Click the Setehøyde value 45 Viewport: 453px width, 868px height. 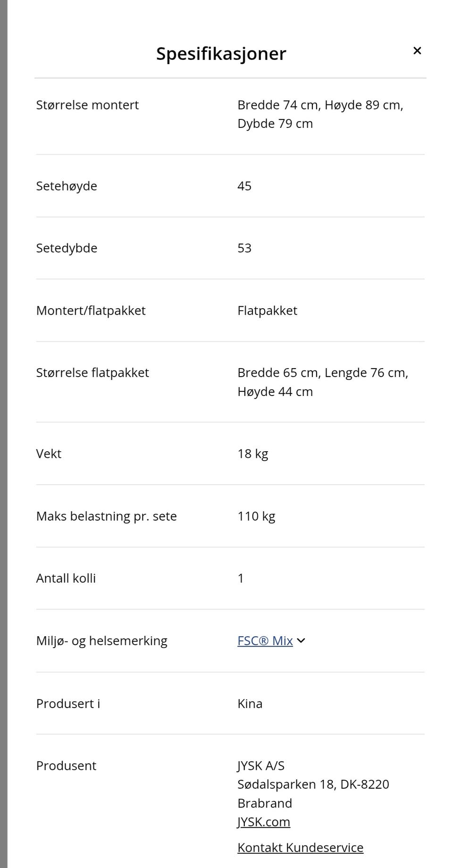(244, 186)
